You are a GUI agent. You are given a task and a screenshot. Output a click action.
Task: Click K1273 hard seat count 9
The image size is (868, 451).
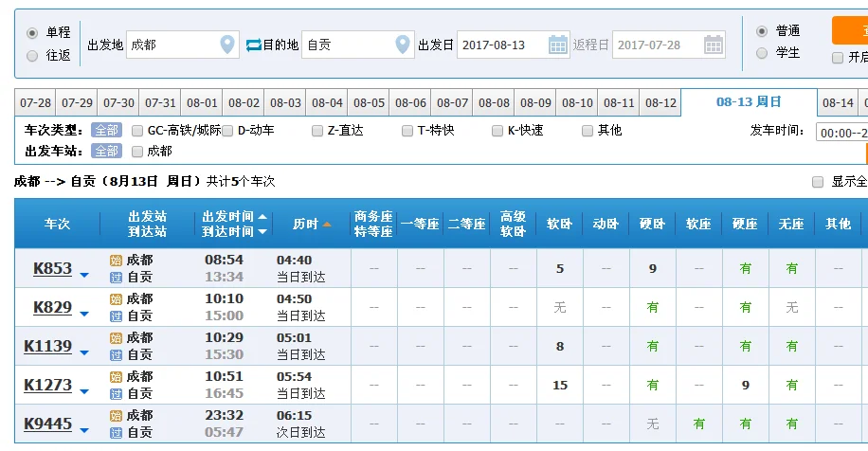(746, 385)
